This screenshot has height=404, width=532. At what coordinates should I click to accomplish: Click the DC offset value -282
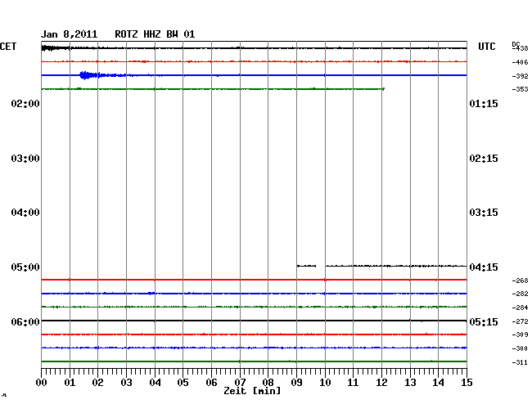(520, 294)
